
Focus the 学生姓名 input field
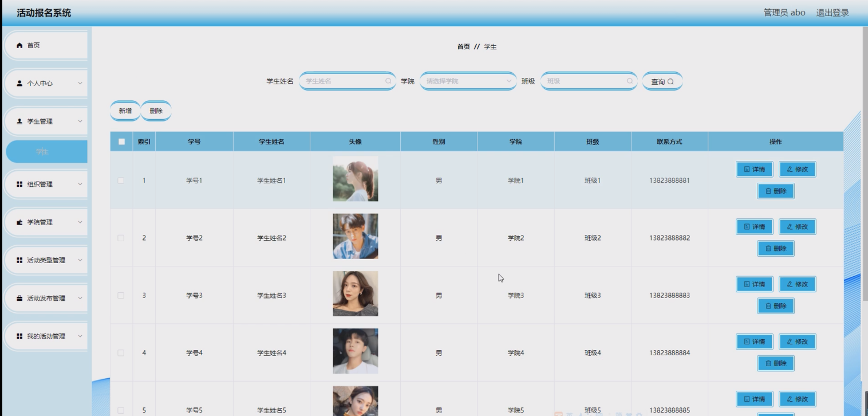pyautogui.click(x=348, y=81)
